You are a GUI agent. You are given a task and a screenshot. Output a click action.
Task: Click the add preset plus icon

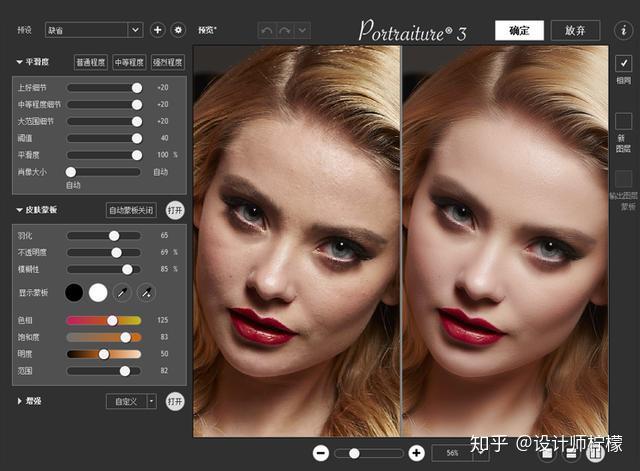158,30
